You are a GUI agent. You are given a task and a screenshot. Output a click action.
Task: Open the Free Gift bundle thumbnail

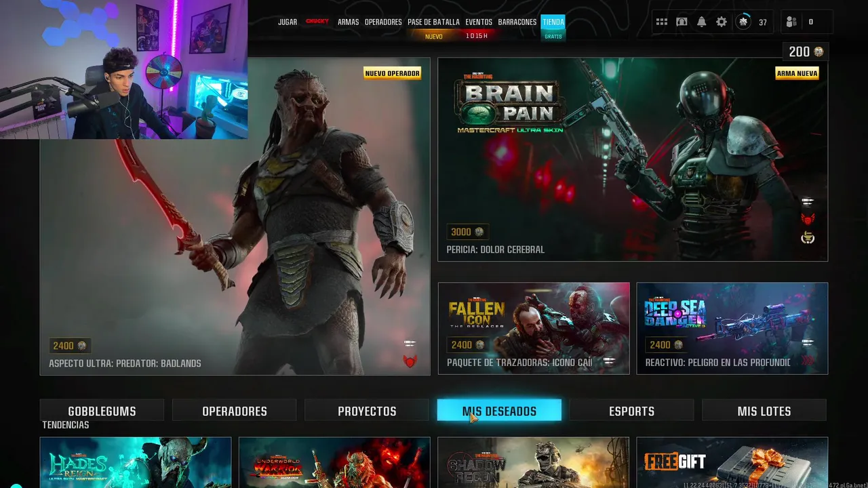732,462
